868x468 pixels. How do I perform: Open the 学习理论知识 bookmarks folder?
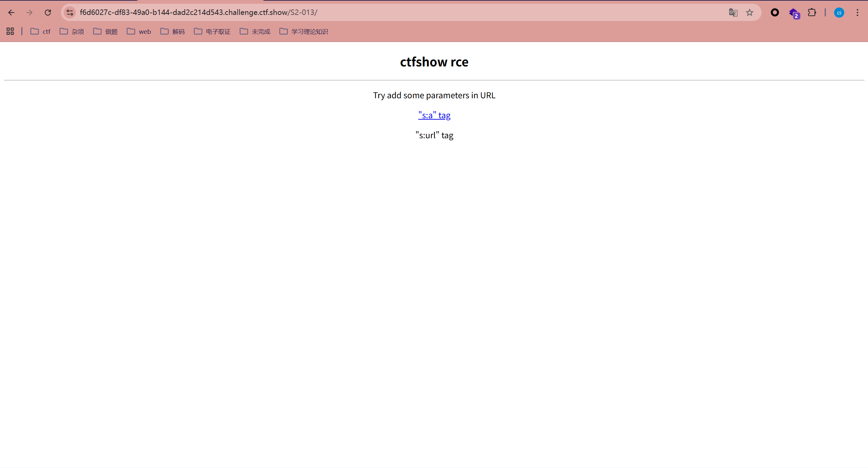[x=304, y=32]
